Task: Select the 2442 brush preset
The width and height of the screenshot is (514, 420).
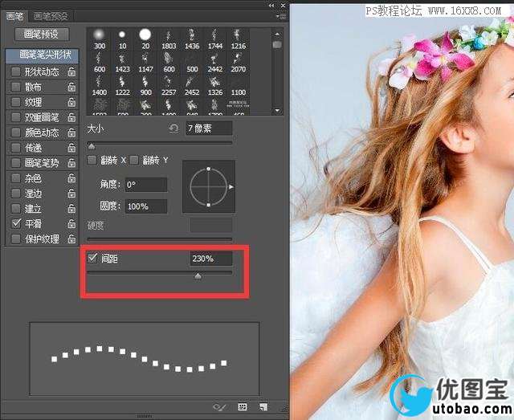Action: 215,63
